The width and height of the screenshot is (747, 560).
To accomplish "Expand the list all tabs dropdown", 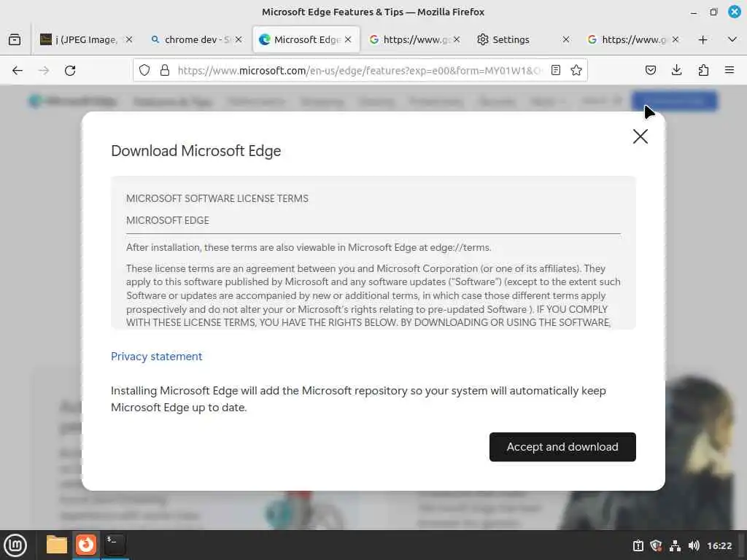I will pyautogui.click(x=732, y=39).
